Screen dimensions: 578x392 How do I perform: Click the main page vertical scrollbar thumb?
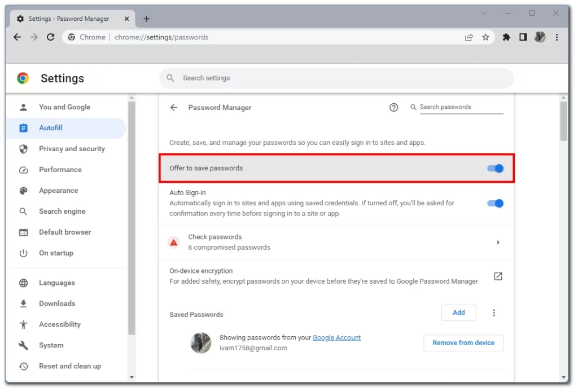pos(564,122)
